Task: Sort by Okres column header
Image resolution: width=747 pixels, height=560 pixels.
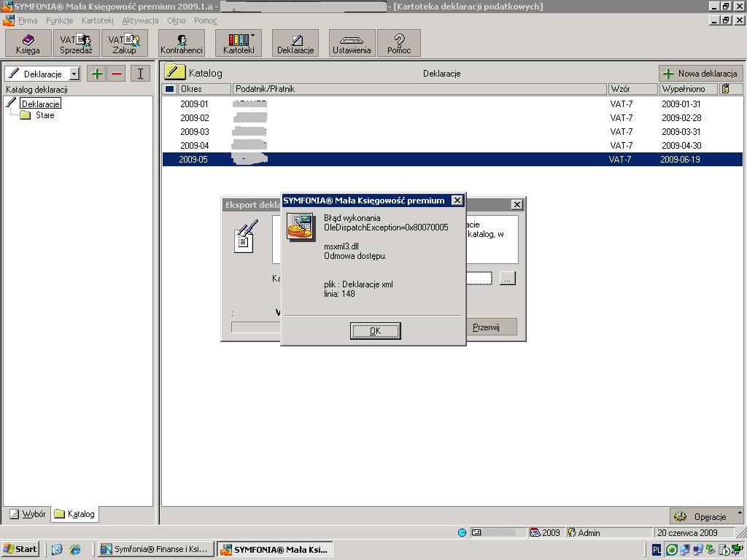Action: tap(204, 88)
